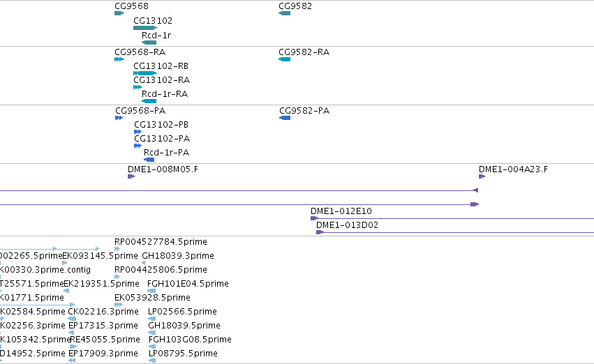Click the GH18039.3prime EST label
The height and width of the screenshot is (364, 594).
tap(178, 256)
